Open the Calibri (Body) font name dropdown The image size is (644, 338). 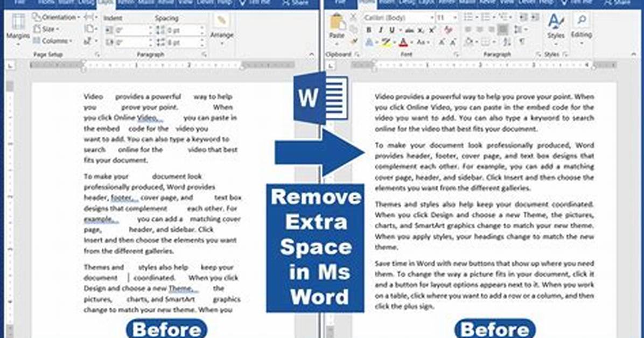point(398,18)
